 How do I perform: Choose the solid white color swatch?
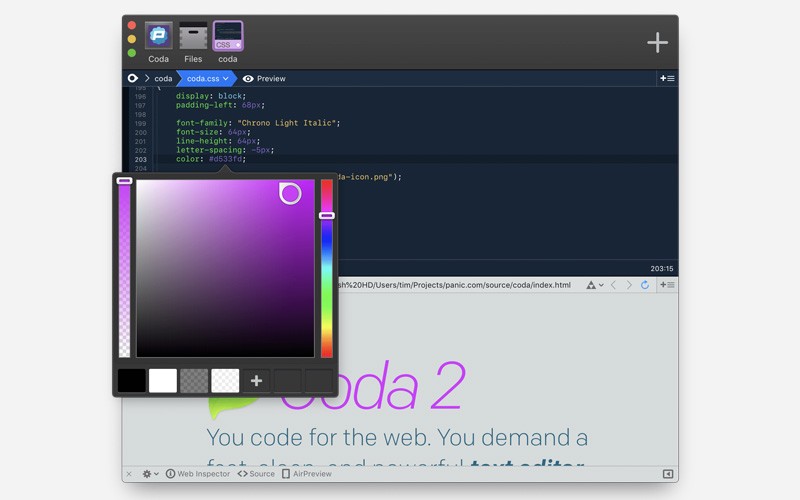coord(163,381)
